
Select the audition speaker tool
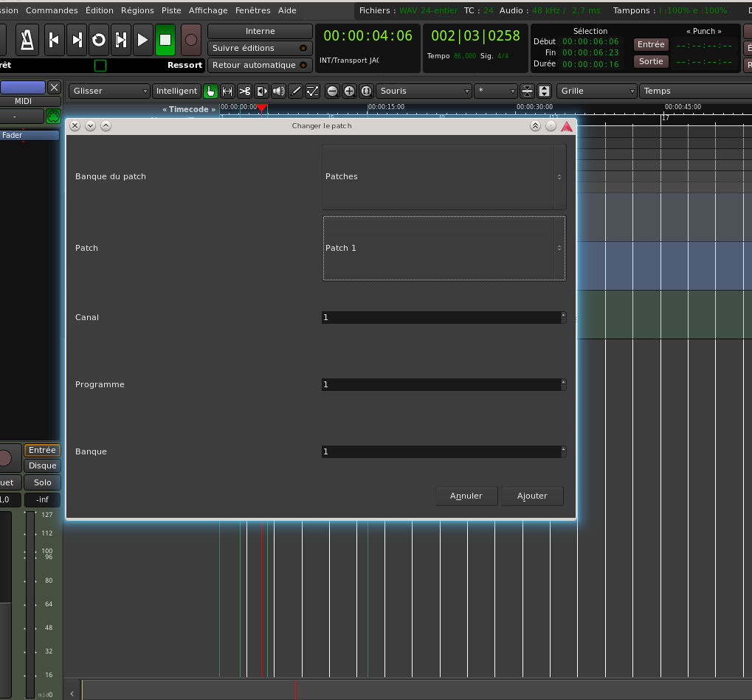(x=278, y=91)
